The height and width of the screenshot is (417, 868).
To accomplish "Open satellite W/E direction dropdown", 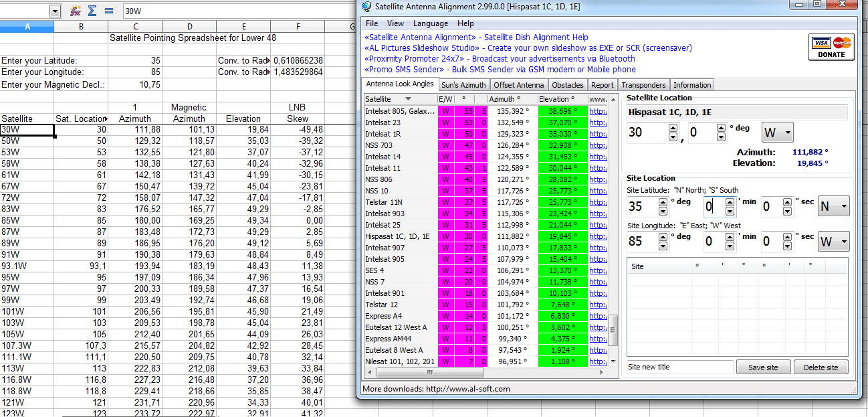I will pyautogui.click(x=778, y=133).
